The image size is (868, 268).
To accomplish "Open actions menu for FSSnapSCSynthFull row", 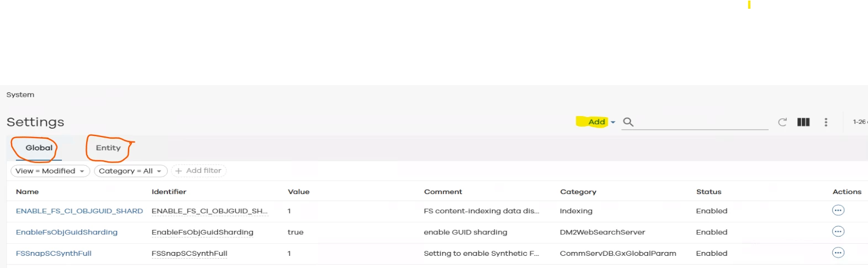I will [x=838, y=253].
